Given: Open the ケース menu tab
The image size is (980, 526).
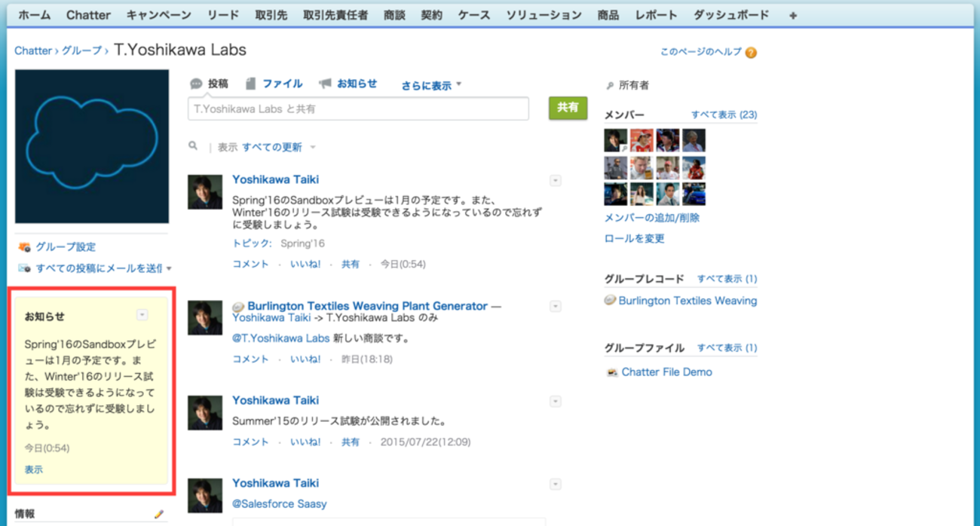Looking at the screenshot, I should (x=473, y=15).
